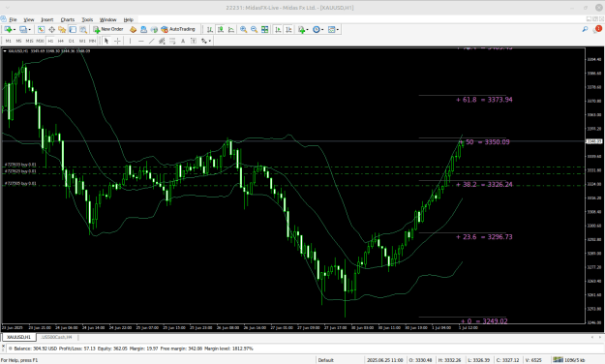
Task: Click the Profiles toolbar icon
Action: click(x=23, y=29)
